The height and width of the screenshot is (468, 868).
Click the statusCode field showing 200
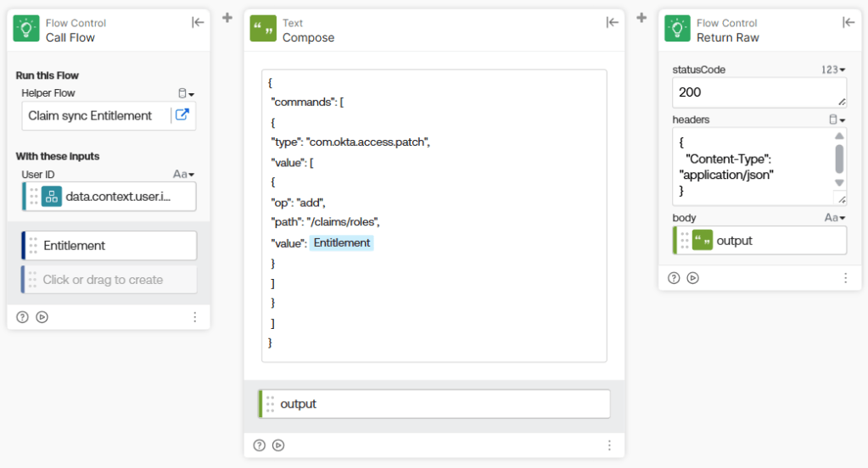click(x=759, y=92)
